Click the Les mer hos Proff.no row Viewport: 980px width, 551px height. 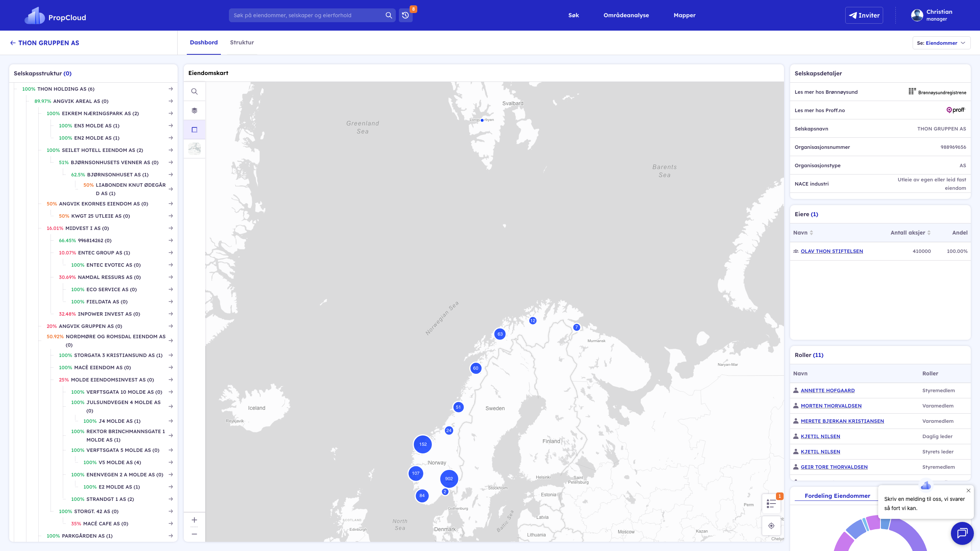coord(880,110)
